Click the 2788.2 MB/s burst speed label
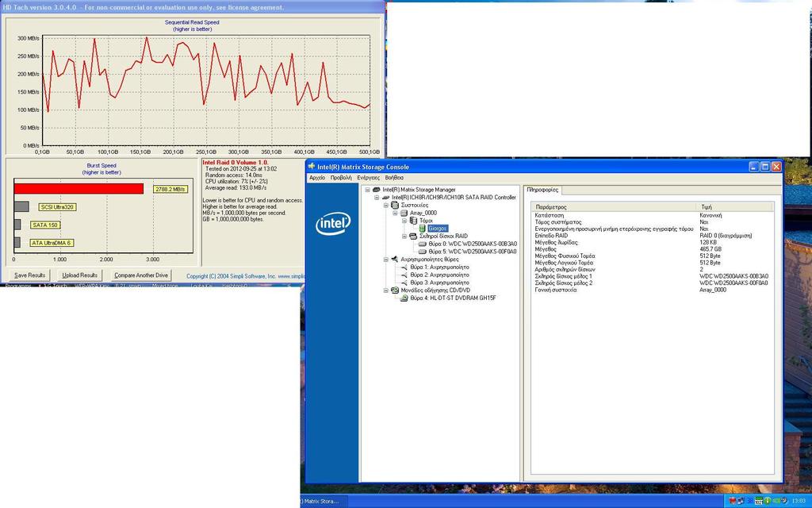812x508 pixels. (x=170, y=189)
